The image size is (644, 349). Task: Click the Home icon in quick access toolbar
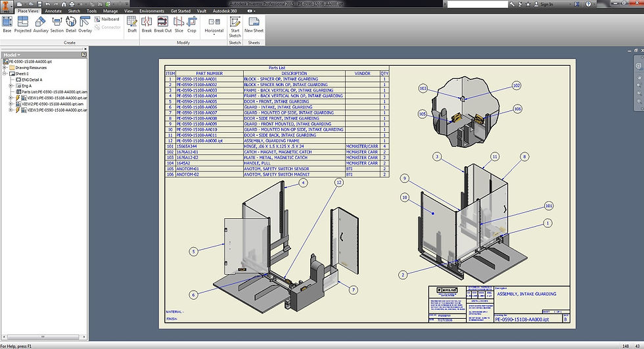point(64,4)
